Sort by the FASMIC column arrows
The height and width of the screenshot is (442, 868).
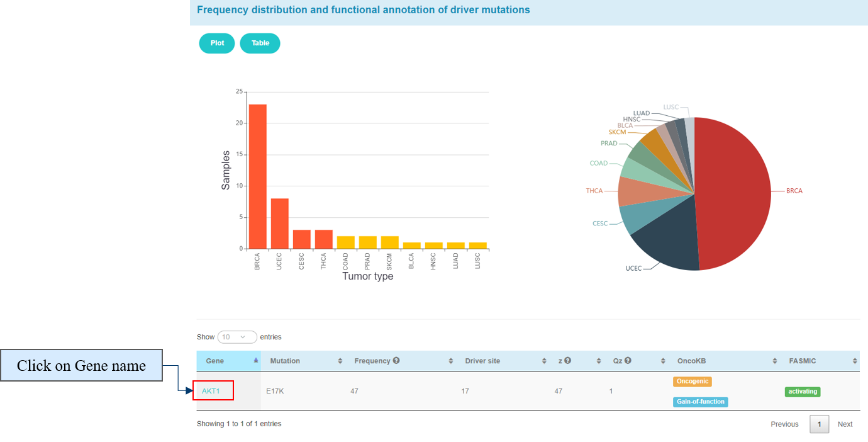tap(855, 361)
